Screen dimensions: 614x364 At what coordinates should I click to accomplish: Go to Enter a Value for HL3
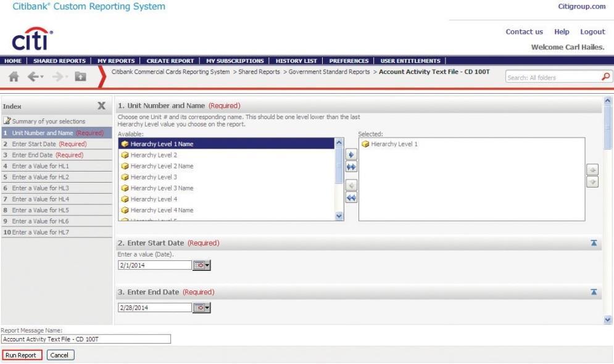click(x=57, y=188)
